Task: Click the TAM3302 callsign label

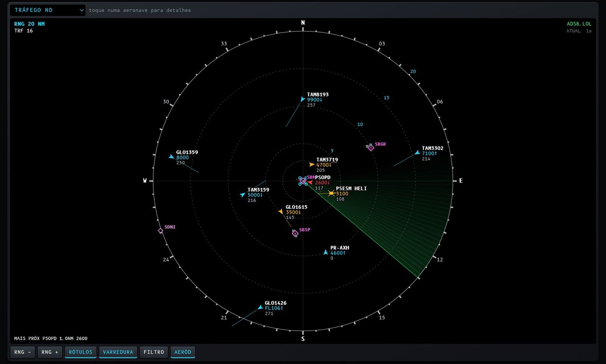Action: coord(433,148)
